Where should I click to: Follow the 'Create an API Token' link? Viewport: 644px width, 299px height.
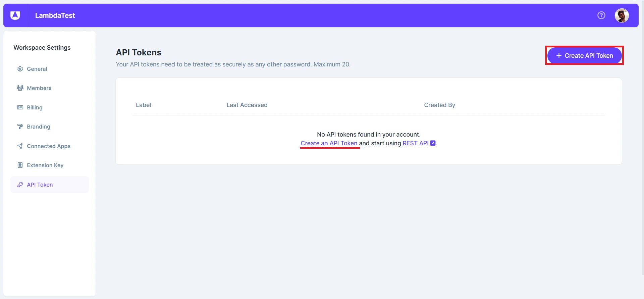click(329, 143)
